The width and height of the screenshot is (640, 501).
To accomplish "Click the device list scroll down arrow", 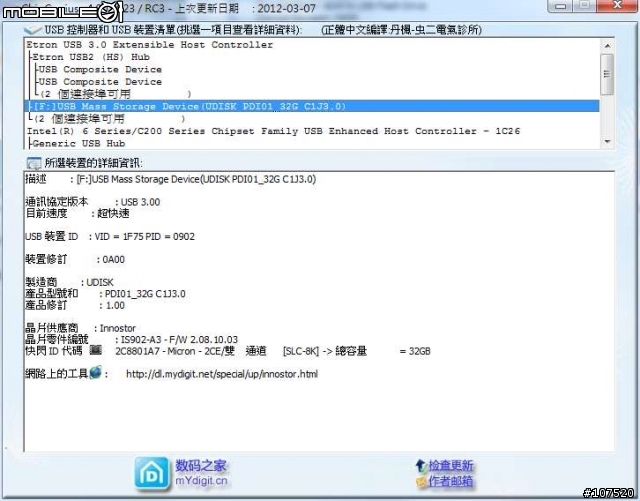I will 607,142.
